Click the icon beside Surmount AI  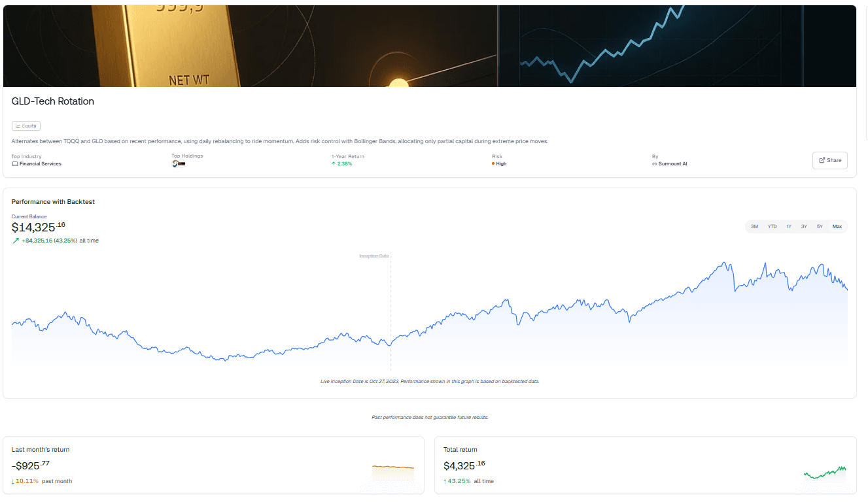click(654, 164)
